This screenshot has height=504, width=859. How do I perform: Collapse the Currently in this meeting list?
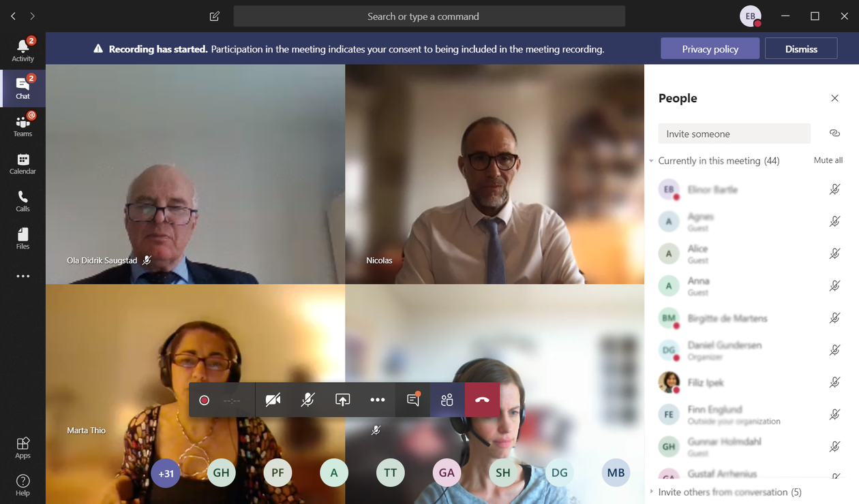(x=652, y=161)
